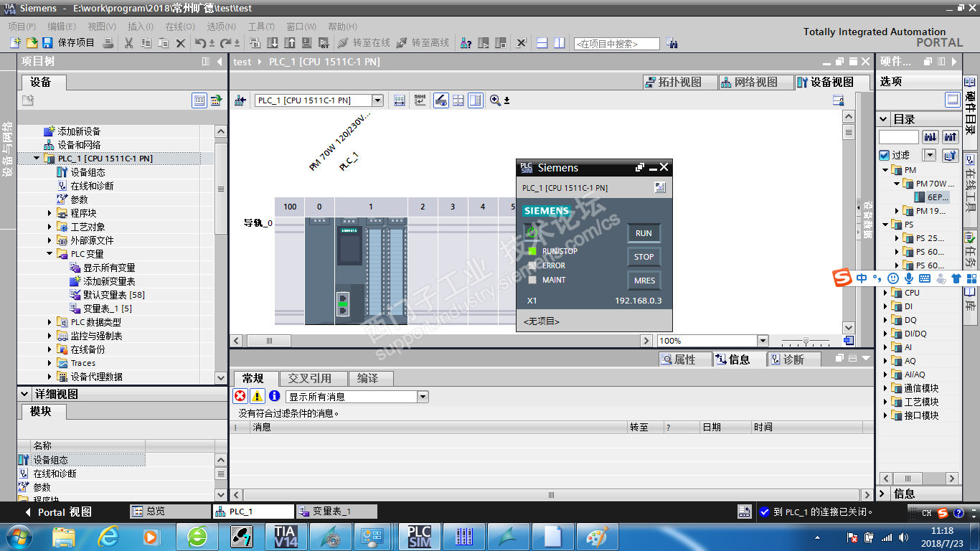
Task: Click the delete X icon in the toolbar
Action: [181, 43]
